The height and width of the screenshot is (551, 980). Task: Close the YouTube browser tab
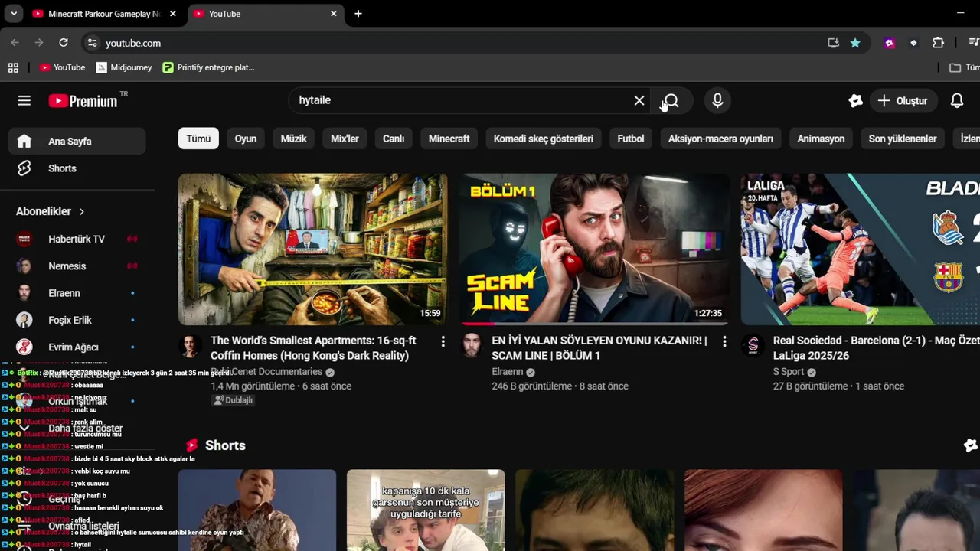(334, 14)
